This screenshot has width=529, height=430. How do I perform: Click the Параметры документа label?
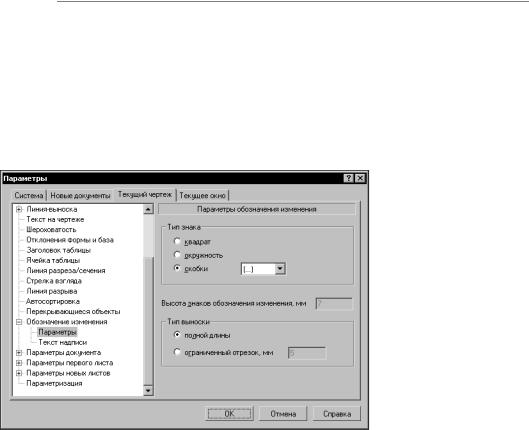tap(63, 353)
